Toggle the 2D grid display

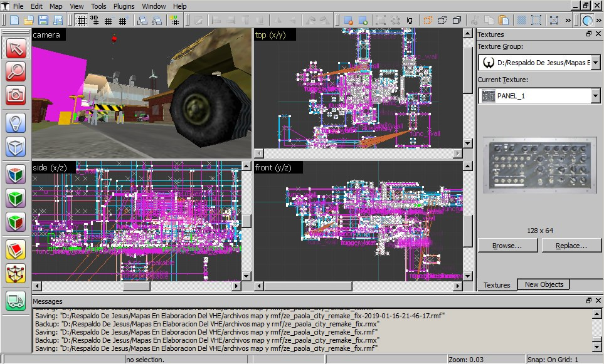tap(81, 21)
